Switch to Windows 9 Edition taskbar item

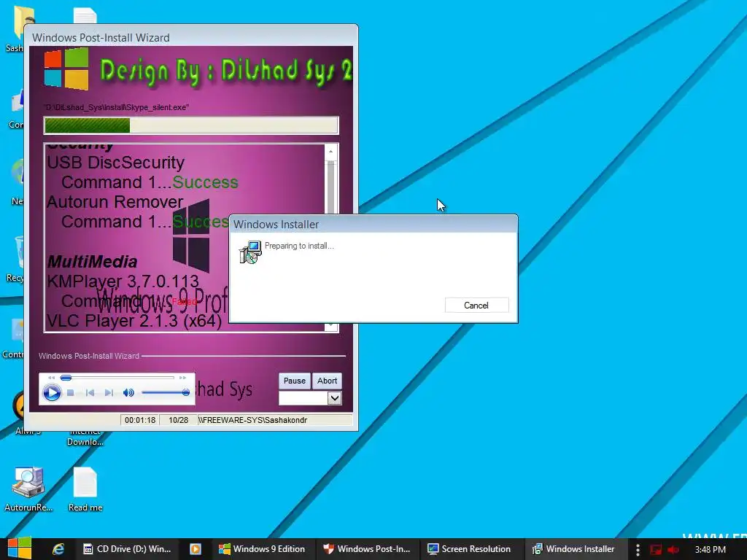click(262, 549)
